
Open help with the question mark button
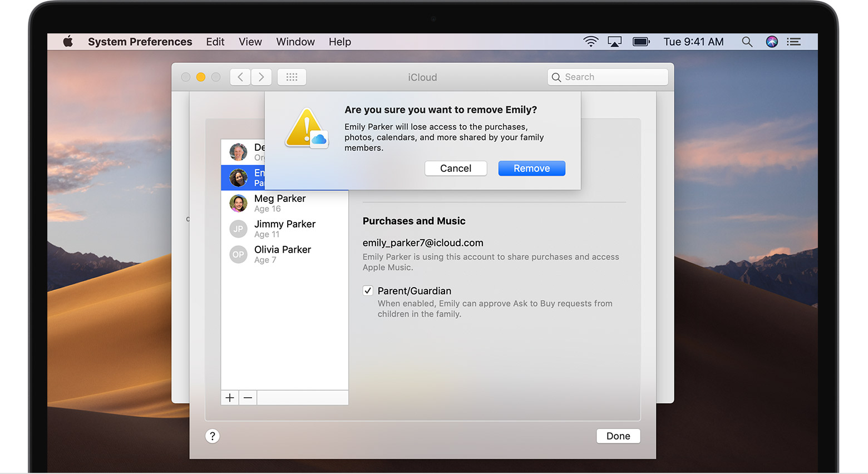[x=213, y=436]
